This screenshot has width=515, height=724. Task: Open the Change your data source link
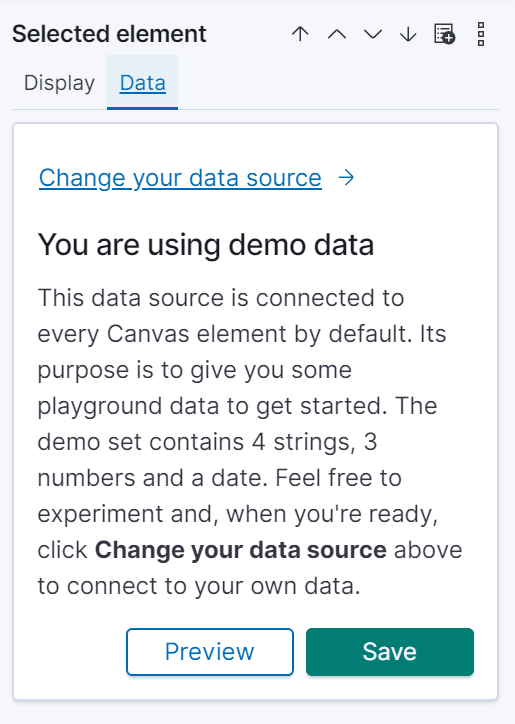coord(180,178)
